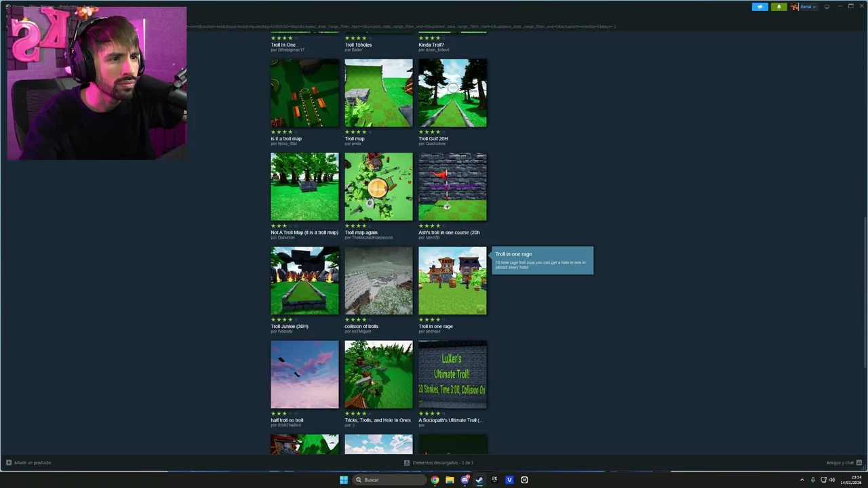Switch Steam to Big Picture mode
868x488 pixels.
click(x=827, y=7)
